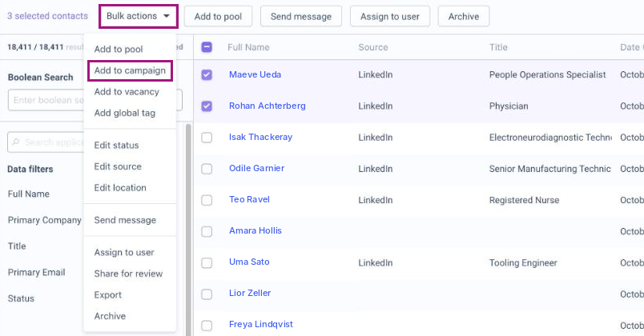Click the Full Name column header
The width and height of the screenshot is (644, 336).
(x=248, y=47)
